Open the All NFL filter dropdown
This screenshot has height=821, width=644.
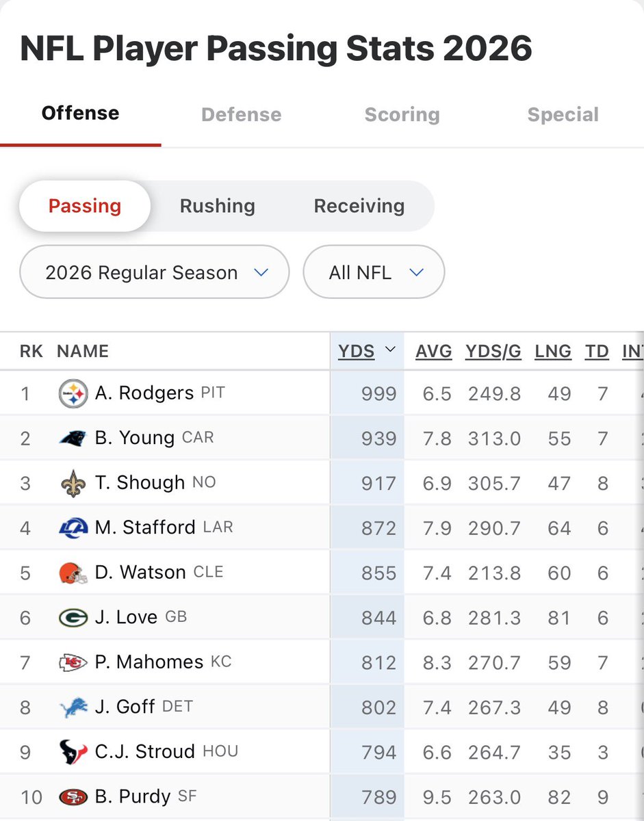pyautogui.click(x=374, y=272)
